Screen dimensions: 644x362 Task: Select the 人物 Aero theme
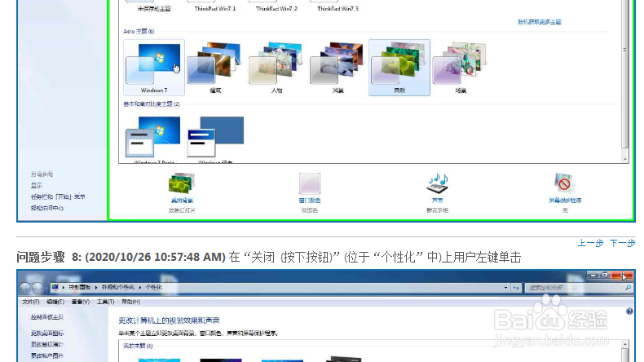[x=276, y=68]
